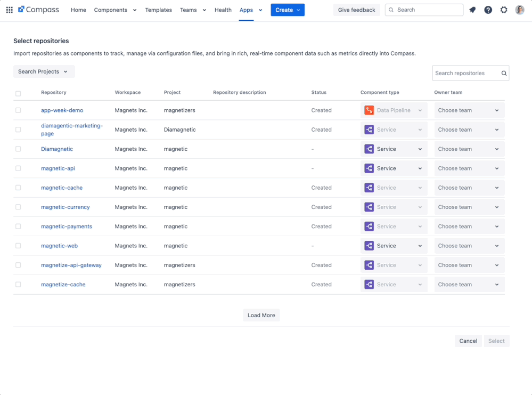This screenshot has width=532, height=395.
Task: Click the Compass logo
Action: coord(38,10)
